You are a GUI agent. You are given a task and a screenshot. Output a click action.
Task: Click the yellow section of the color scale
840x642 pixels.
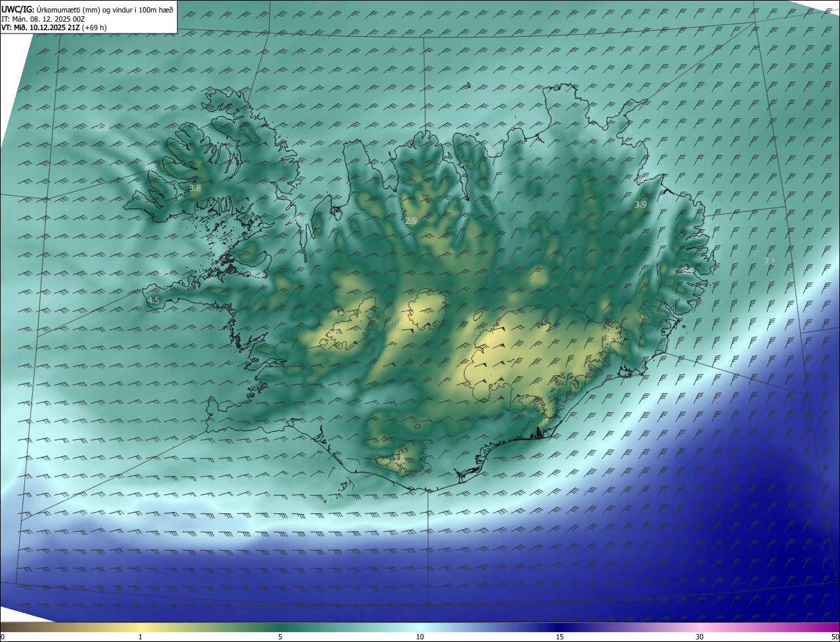pos(140,627)
